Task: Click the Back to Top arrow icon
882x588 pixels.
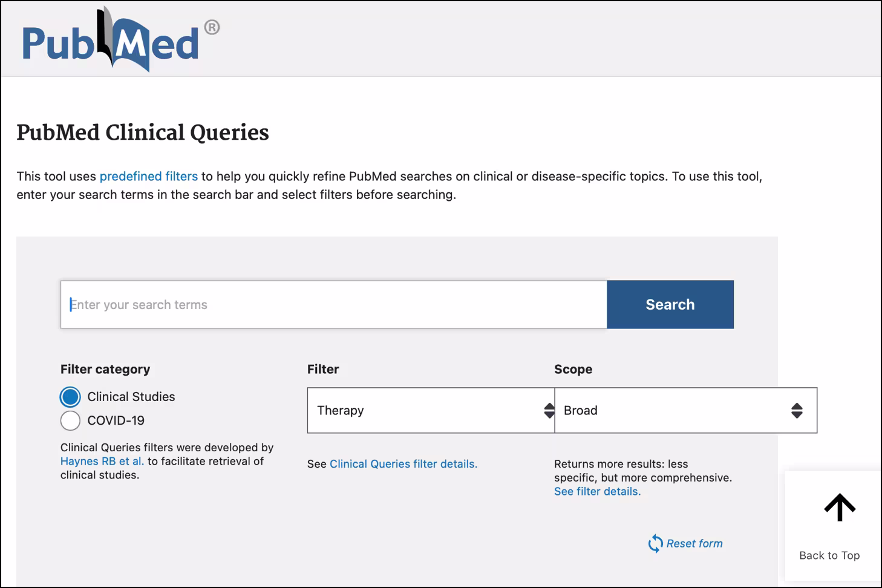Action: pyautogui.click(x=840, y=507)
